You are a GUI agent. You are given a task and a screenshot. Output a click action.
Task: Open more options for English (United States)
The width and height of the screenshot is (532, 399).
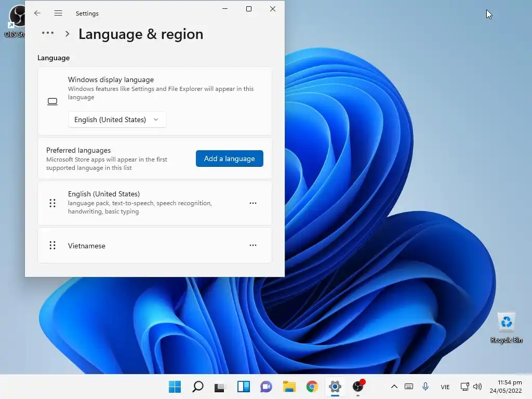253,203
